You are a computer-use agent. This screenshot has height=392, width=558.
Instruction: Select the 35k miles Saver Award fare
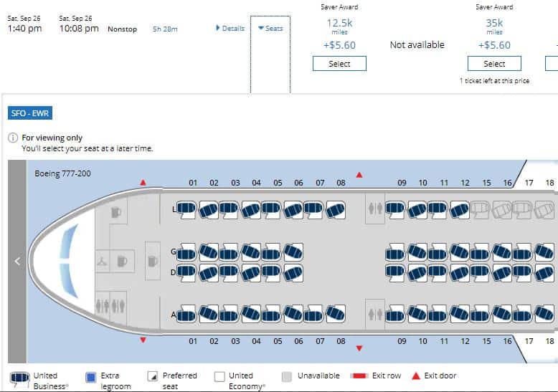pos(494,64)
